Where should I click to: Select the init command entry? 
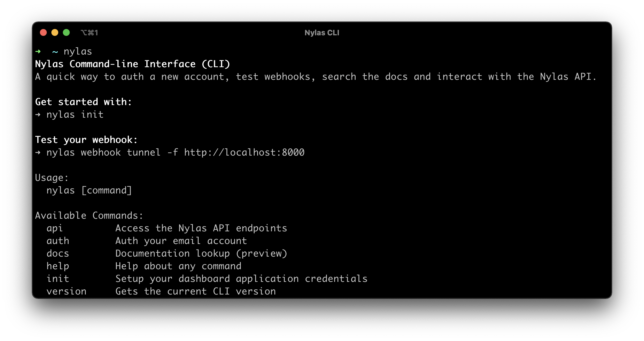click(x=58, y=278)
